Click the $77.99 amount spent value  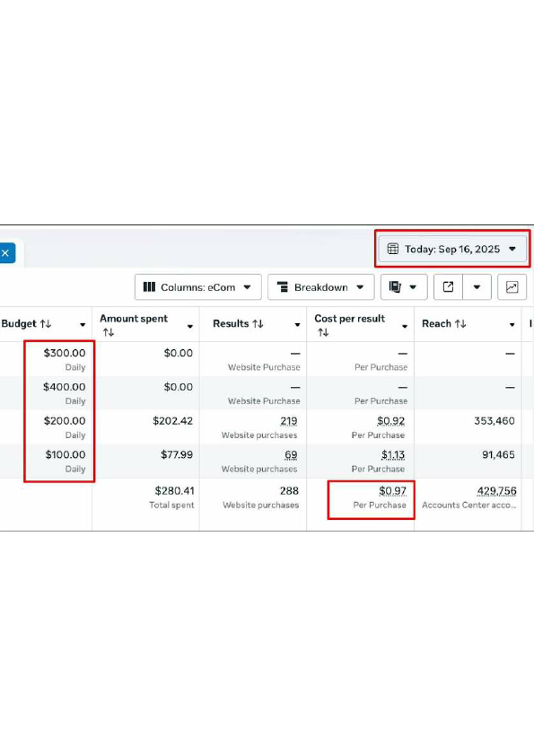(177, 454)
